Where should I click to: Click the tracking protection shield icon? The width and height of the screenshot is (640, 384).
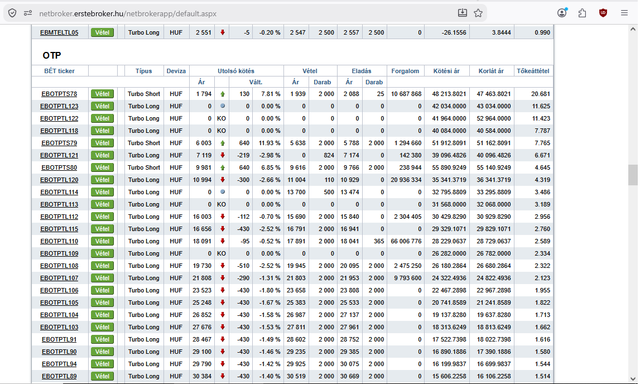tap(12, 13)
